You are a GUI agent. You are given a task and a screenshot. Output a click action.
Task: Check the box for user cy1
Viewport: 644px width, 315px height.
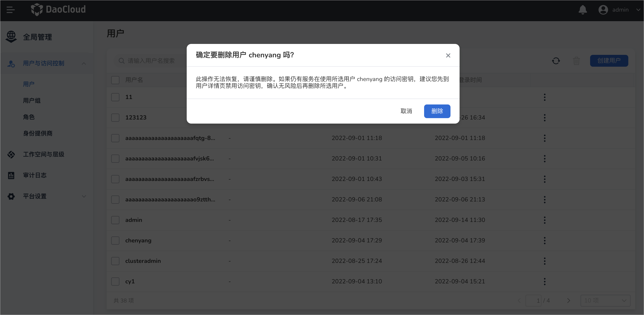point(115,282)
